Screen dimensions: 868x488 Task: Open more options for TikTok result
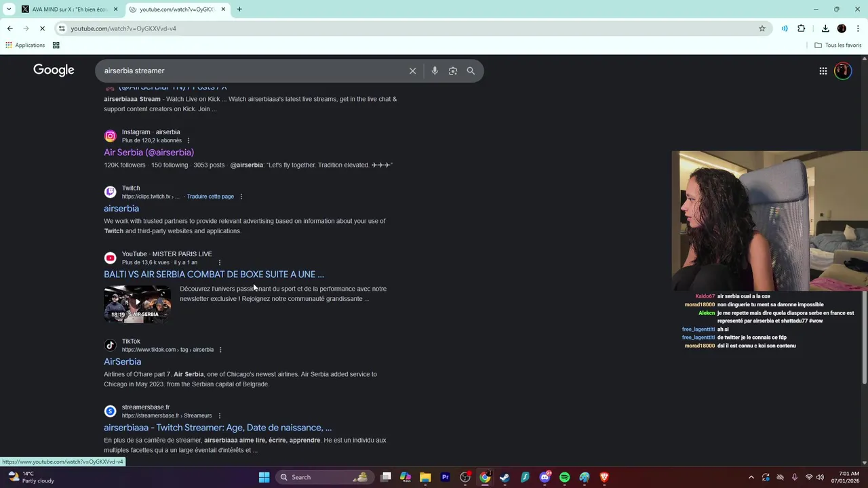tap(220, 350)
